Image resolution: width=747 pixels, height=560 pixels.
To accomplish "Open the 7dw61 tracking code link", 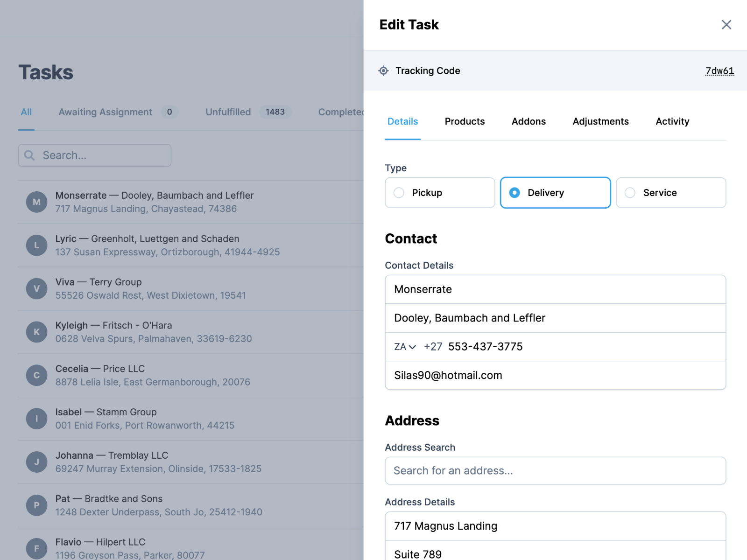I will [x=719, y=70].
